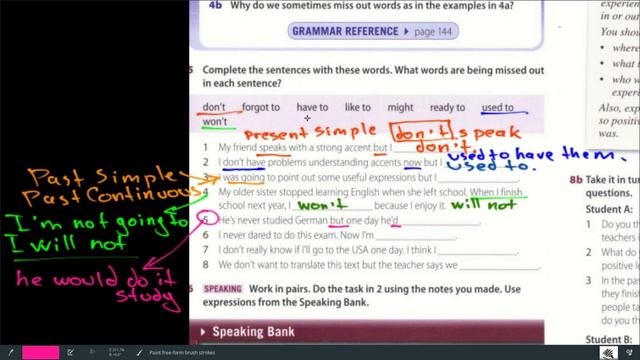
Task: Click the arrow in the GRAMMAR REFERENCE button
Action: point(406,31)
